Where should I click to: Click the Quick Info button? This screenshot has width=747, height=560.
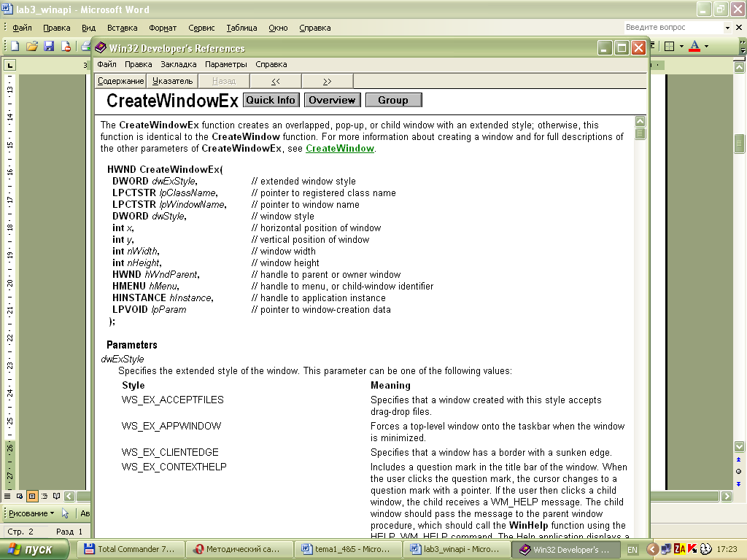coord(271,100)
